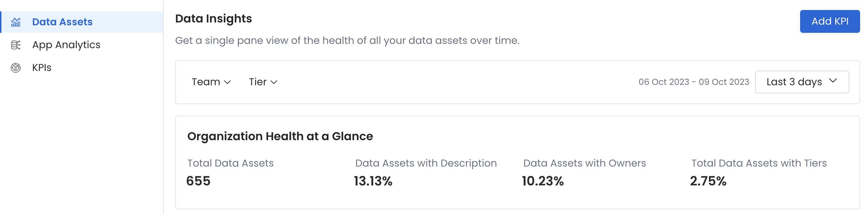Select the 13.13% description percentage

pos(373,181)
